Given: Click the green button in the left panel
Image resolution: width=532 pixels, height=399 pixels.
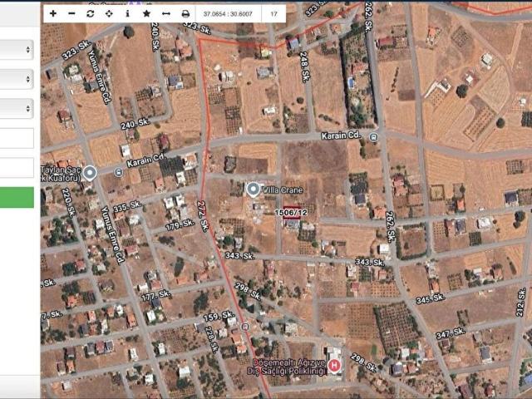Looking at the screenshot, I should tap(17, 197).
